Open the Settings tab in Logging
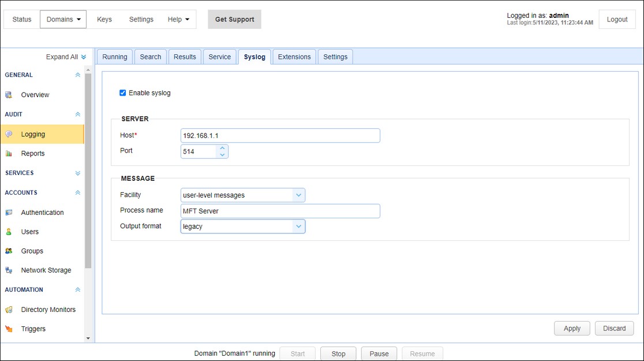644x361 pixels. tap(335, 57)
